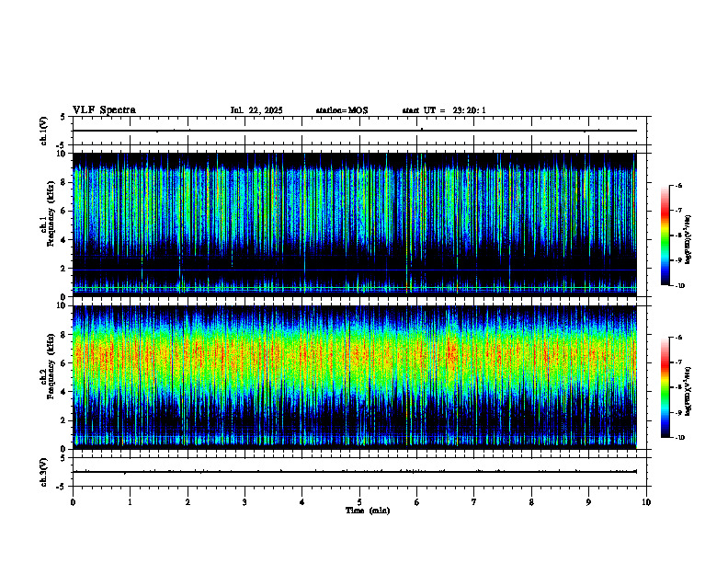Click the ch.3 voltage waveform trace
Screen dimensions: 728x563
pos(354,472)
